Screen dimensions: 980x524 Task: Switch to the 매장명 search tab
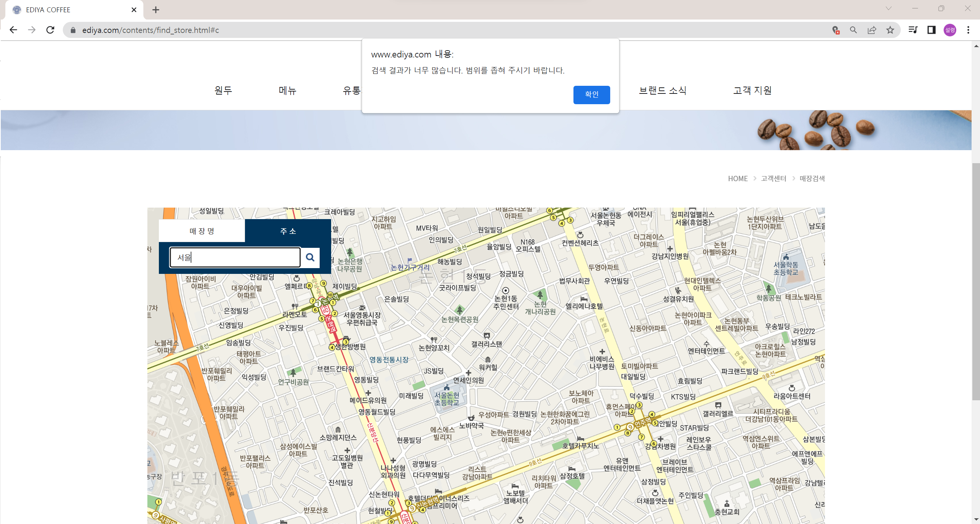(202, 231)
